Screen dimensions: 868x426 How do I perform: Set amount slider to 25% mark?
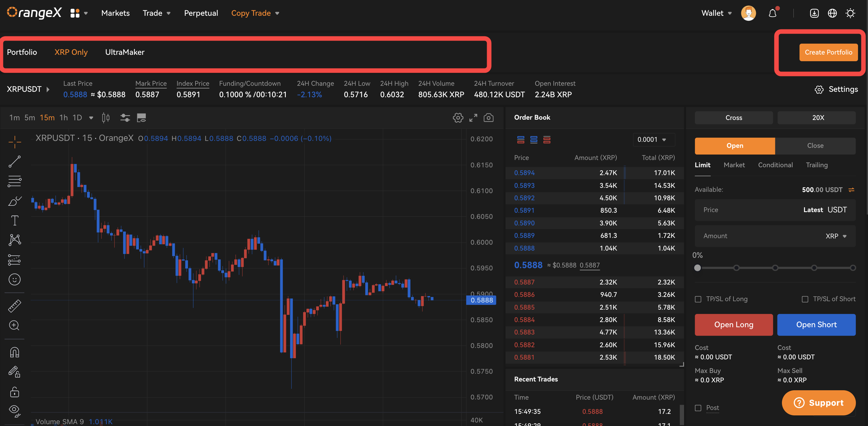point(736,268)
